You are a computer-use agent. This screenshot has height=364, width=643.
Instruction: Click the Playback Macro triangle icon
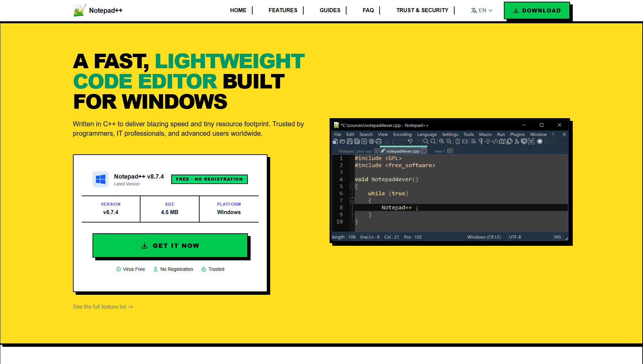pos(554,141)
